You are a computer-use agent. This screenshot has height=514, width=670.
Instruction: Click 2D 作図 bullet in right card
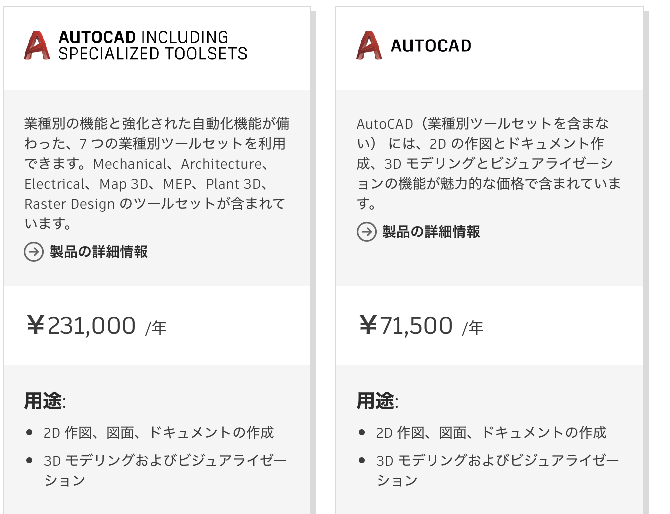(x=491, y=433)
